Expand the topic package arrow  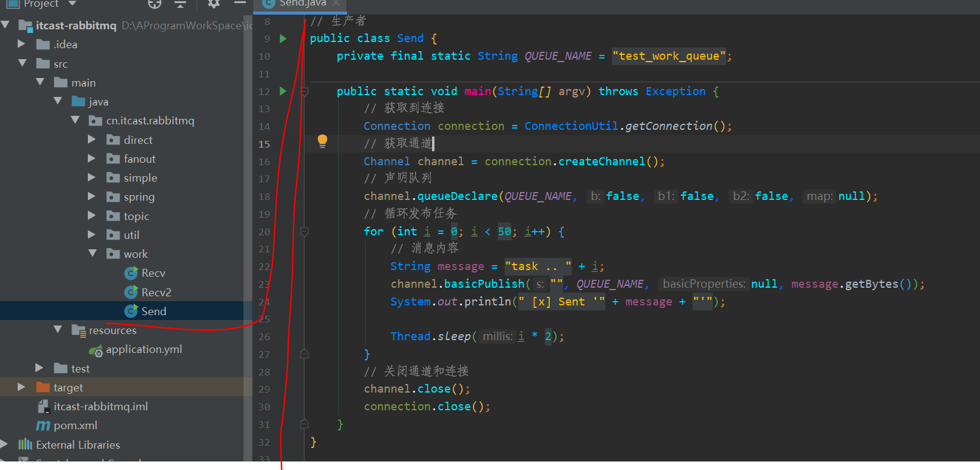pyautogui.click(x=92, y=215)
